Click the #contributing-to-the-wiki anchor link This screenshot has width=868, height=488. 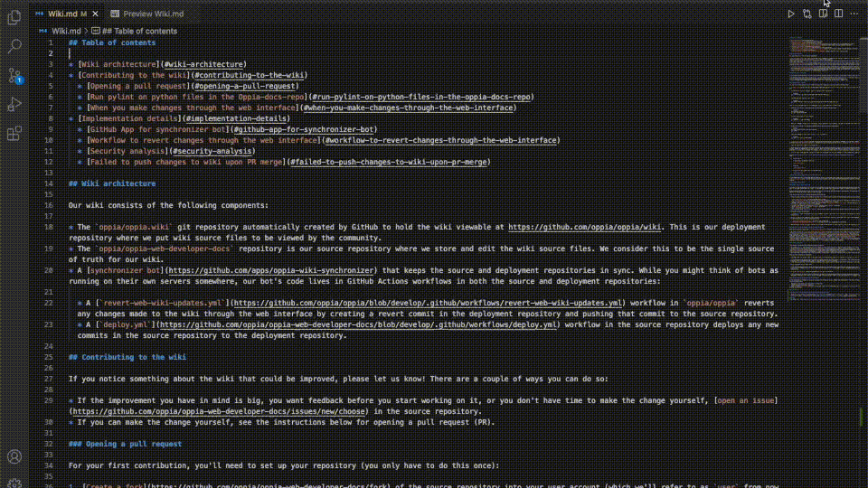coord(250,75)
